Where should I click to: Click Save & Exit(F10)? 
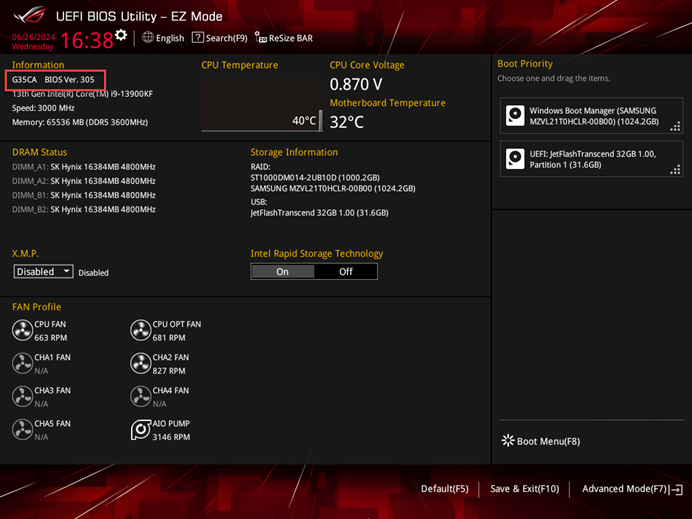[524, 489]
